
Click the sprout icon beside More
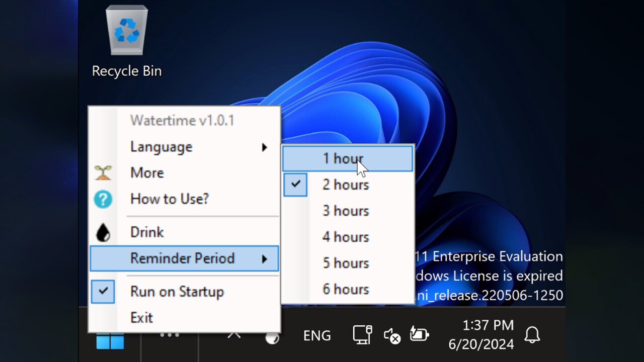point(103,172)
